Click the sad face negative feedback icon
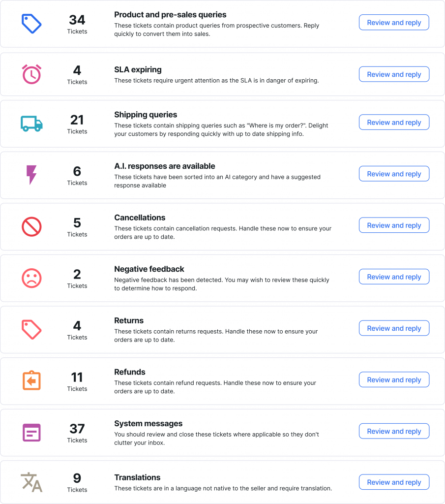The width and height of the screenshot is (445, 504). (x=32, y=278)
